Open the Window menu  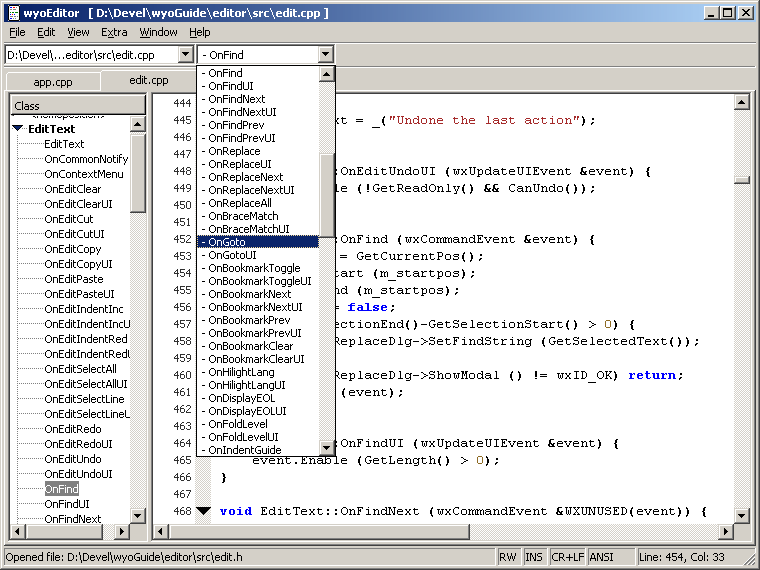pos(158,32)
